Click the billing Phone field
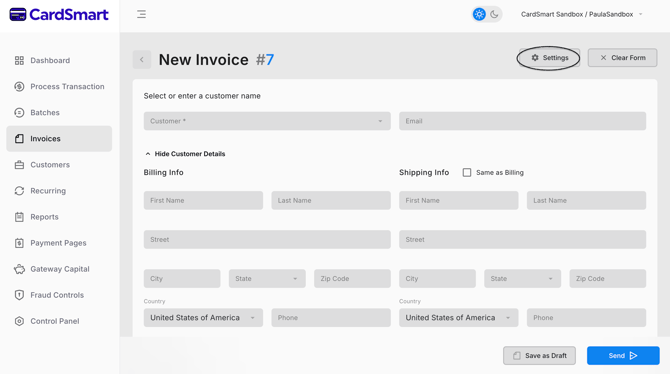670x374 pixels. tap(331, 318)
